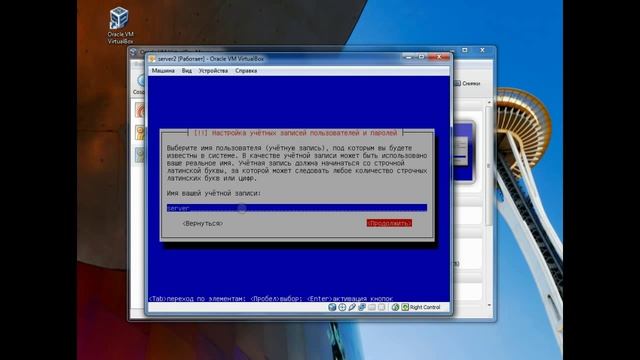
Task: Click the VM preview thumbnail in the Manager window
Action: (x=463, y=151)
